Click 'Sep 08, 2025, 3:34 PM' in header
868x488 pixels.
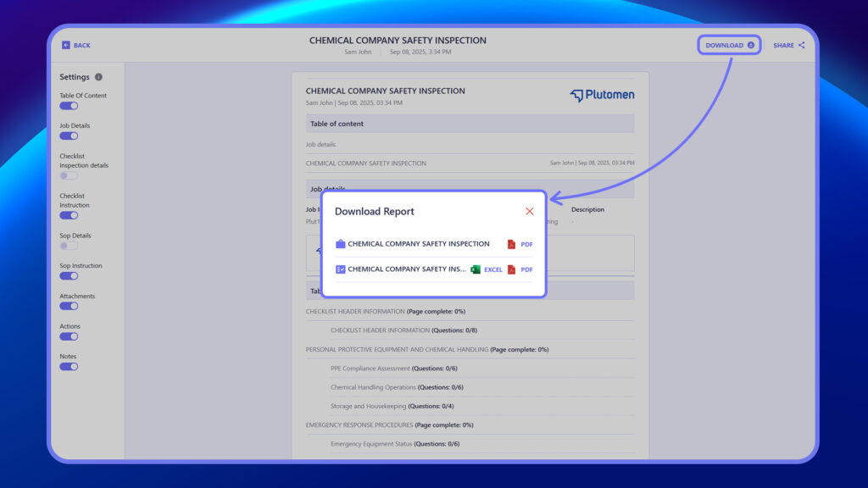(x=420, y=52)
